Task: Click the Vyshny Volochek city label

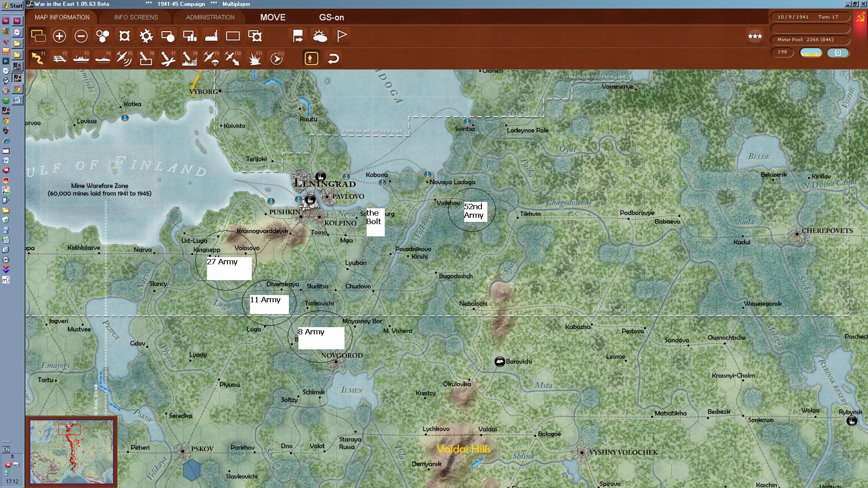Action: click(624, 452)
